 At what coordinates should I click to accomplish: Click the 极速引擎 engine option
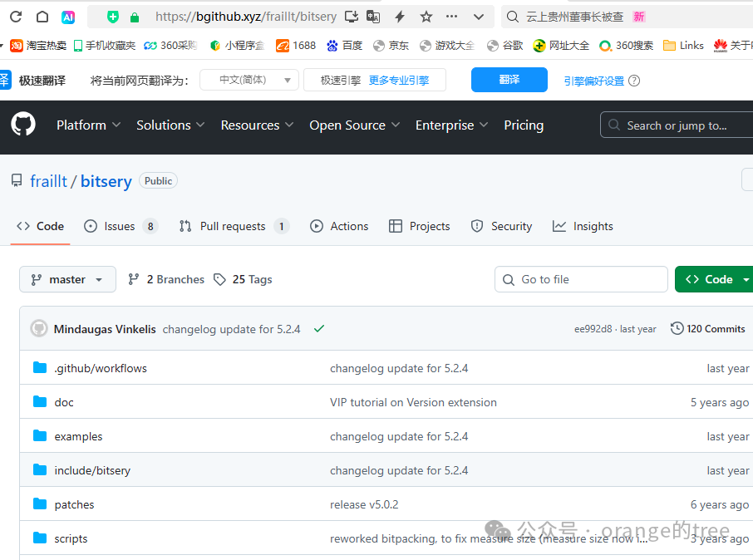pos(341,81)
